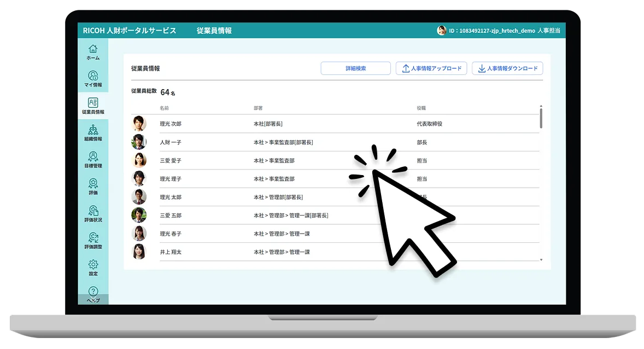Open the 評価 sidebar icon
This screenshot has width=644, height=349.
tap(93, 186)
